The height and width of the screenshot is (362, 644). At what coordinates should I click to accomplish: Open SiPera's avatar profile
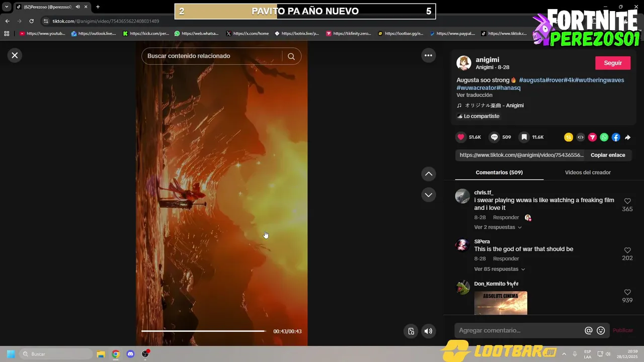pyautogui.click(x=462, y=245)
